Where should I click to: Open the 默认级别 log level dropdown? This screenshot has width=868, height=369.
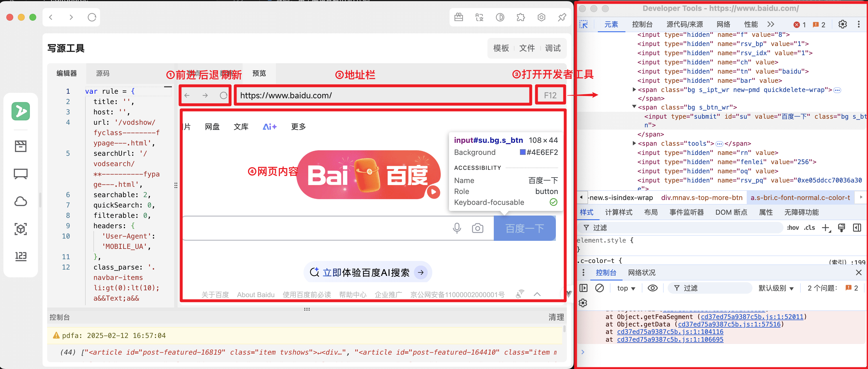pyautogui.click(x=776, y=288)
